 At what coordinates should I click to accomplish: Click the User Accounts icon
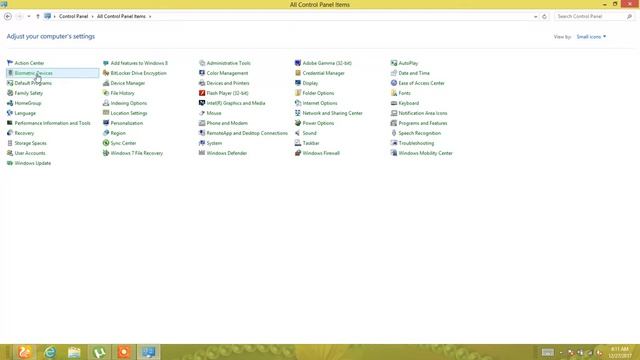point(10,153)
